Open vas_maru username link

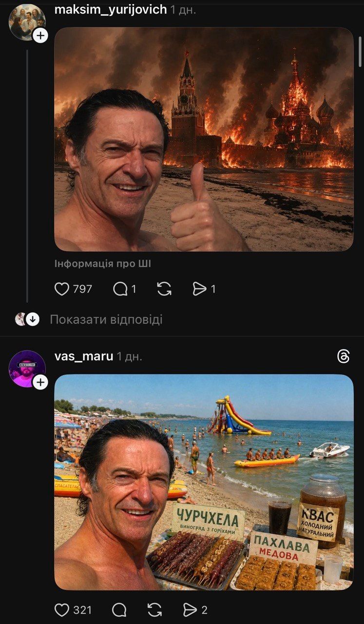83,356
